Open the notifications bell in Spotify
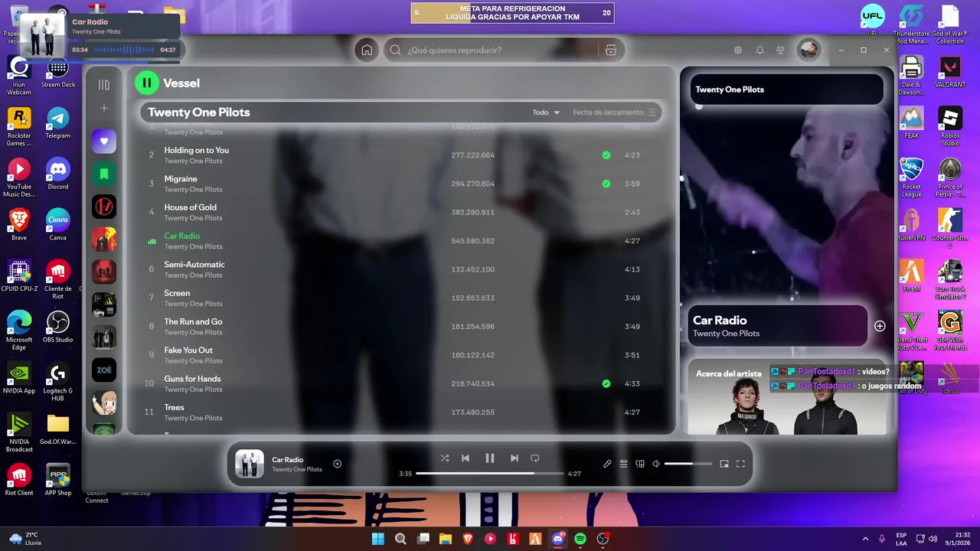 coord(759,51)
